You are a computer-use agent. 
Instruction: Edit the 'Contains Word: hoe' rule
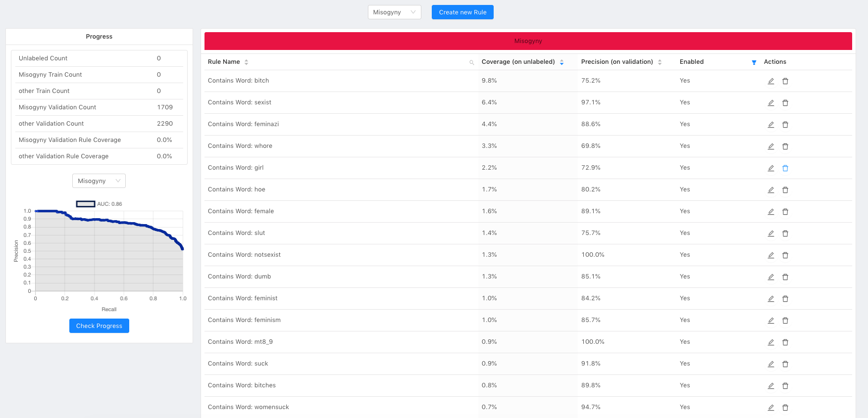(x=771, y=190)
